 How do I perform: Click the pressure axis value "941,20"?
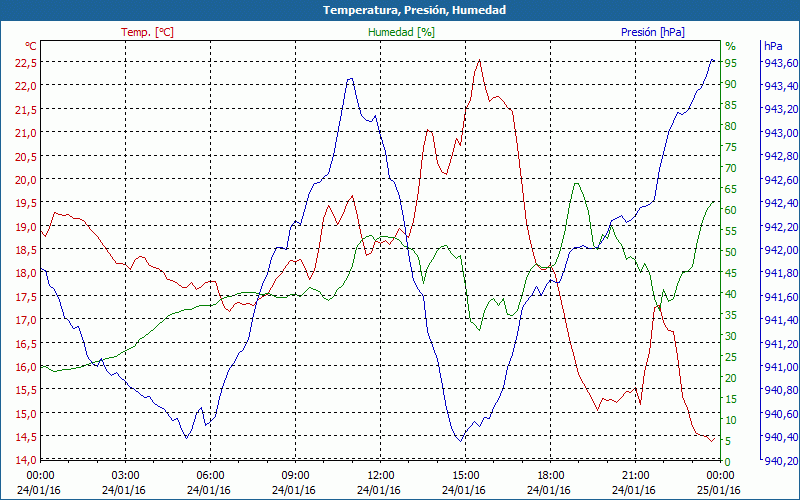point(781,343)
